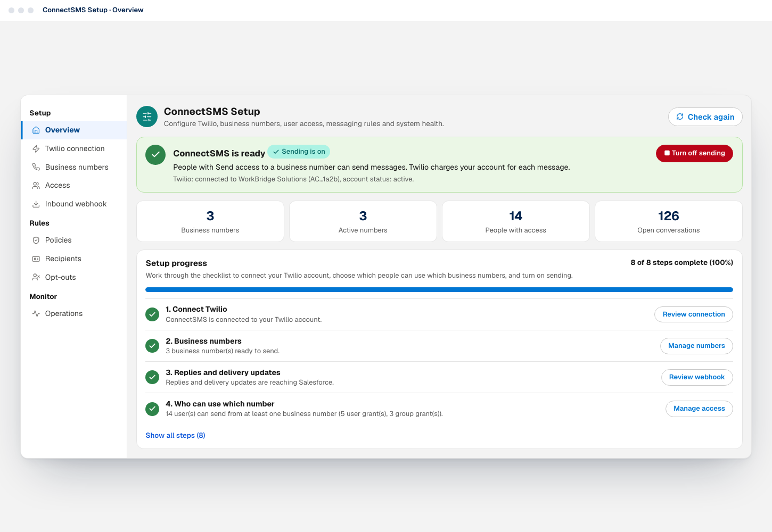Click the phone icon beside Business numbers
Image resolution: width=772 pixels, height=532 pixels.
coord(36,167)
